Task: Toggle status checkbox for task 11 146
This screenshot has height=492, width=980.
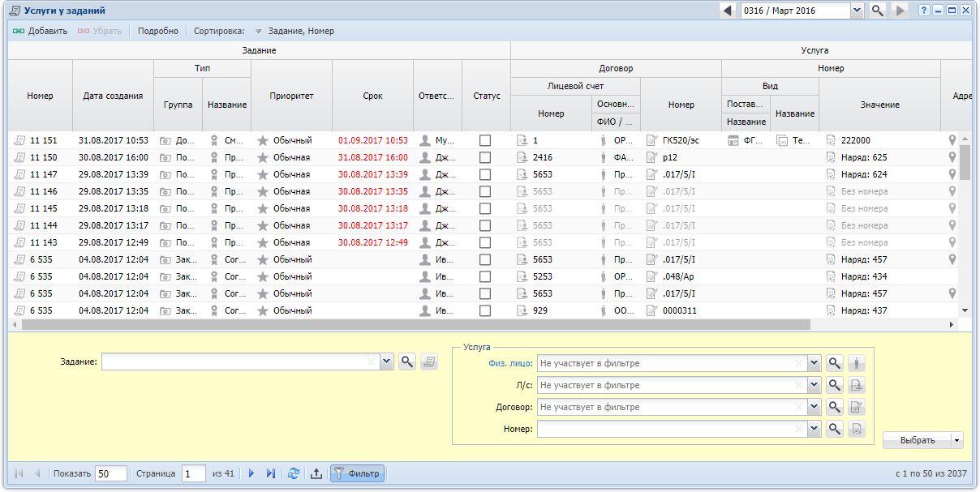Action: pos(485,191)
